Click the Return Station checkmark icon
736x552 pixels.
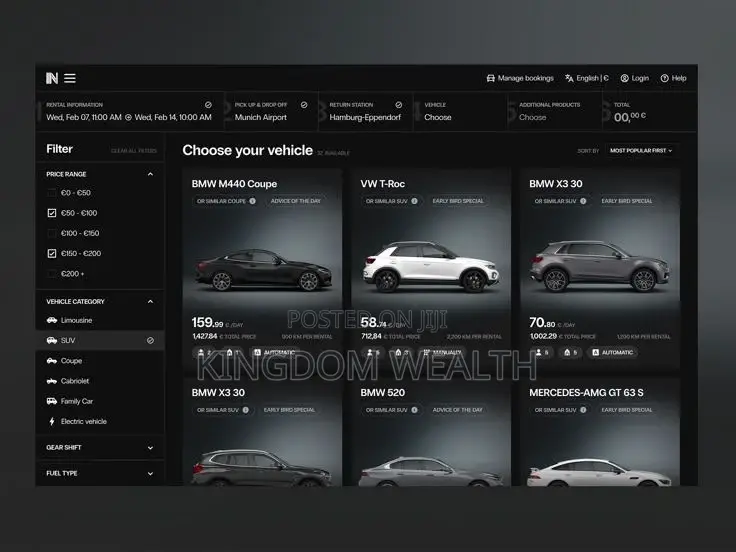pos(399,105)
